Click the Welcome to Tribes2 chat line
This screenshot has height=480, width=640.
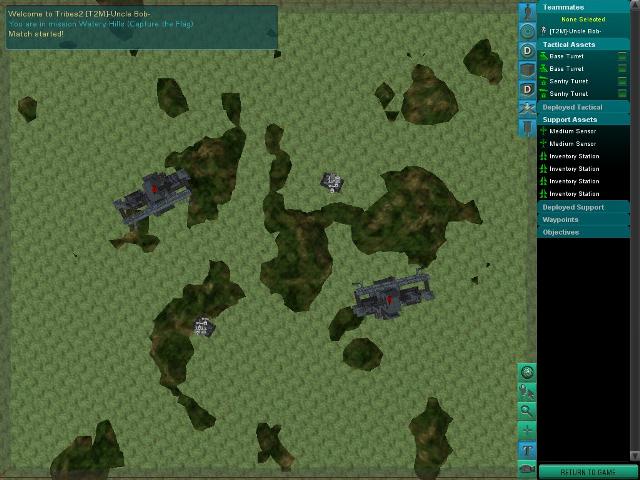(79, 14)
